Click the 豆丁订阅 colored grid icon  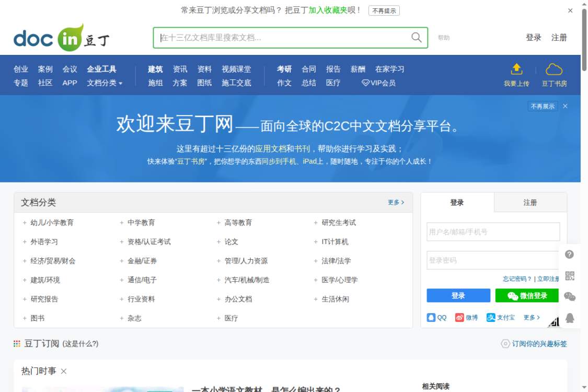tap(17, 343)
